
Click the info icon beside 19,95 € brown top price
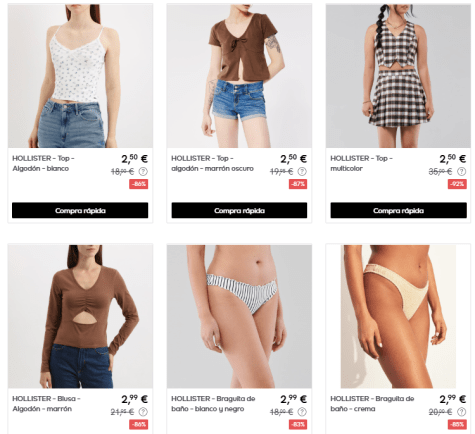(x=302, y=172)
